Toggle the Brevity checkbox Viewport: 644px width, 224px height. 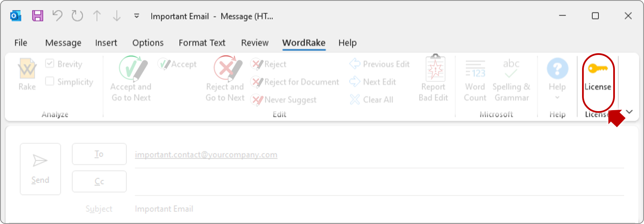50,64
